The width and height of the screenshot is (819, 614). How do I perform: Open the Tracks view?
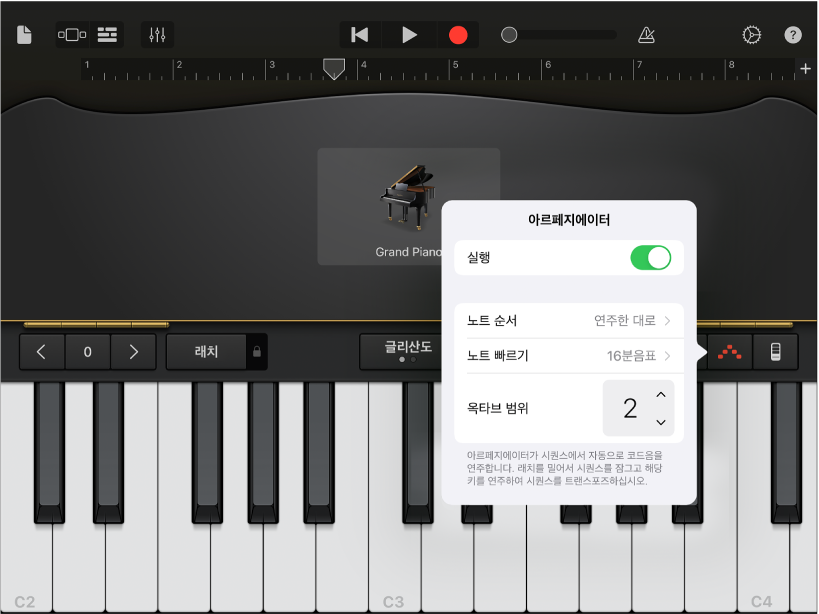tap(107, 33)
